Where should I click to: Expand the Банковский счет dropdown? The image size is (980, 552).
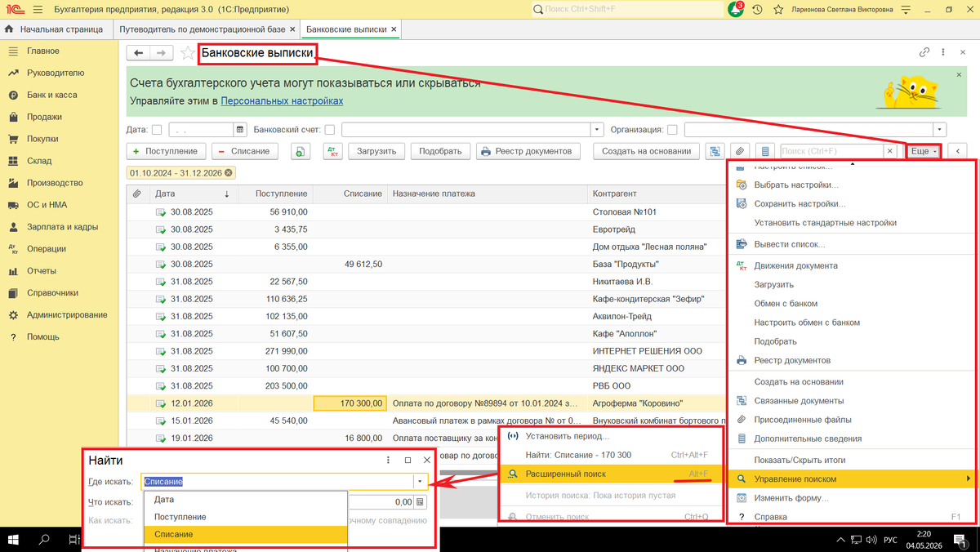[x=597, y=129]
